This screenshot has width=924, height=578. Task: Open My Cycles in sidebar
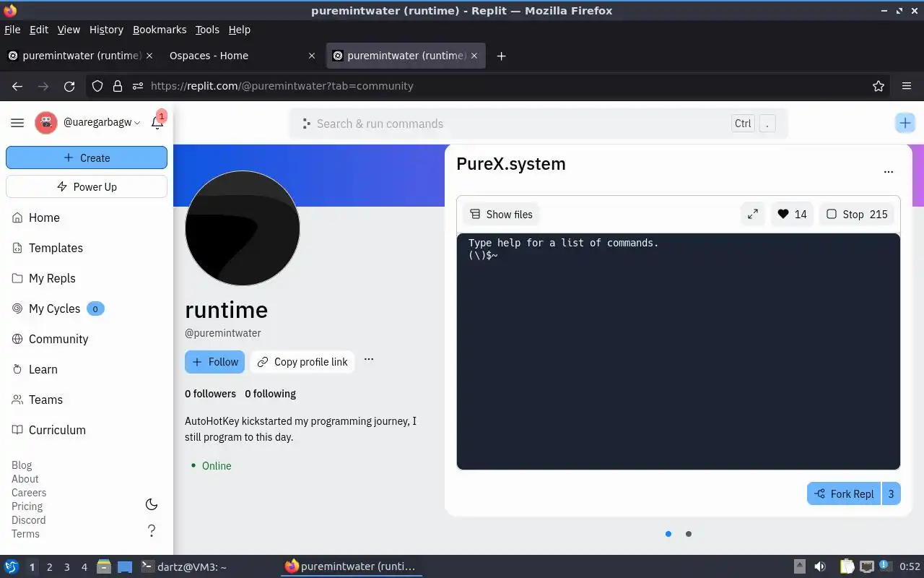pyautogui.click(x=87, y=309)
